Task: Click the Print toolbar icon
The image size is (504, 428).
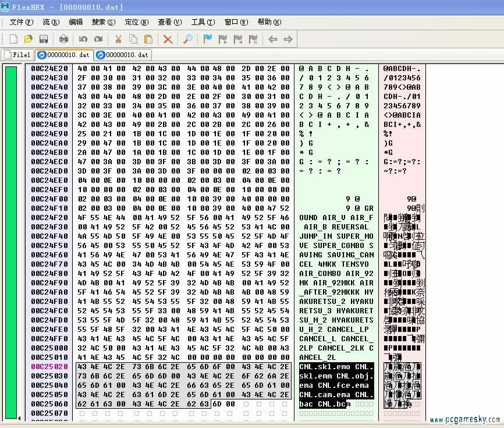Action: [x=63, y=39]
